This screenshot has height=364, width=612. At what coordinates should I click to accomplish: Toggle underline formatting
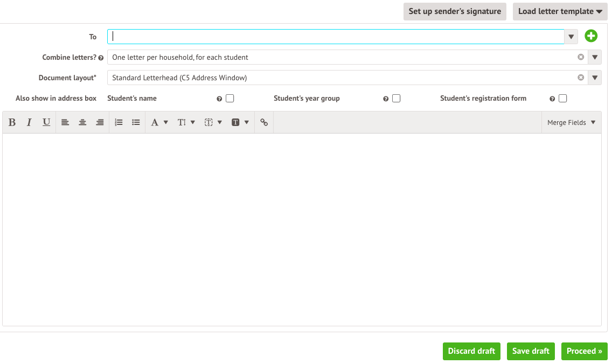click(x=46, y=123)
